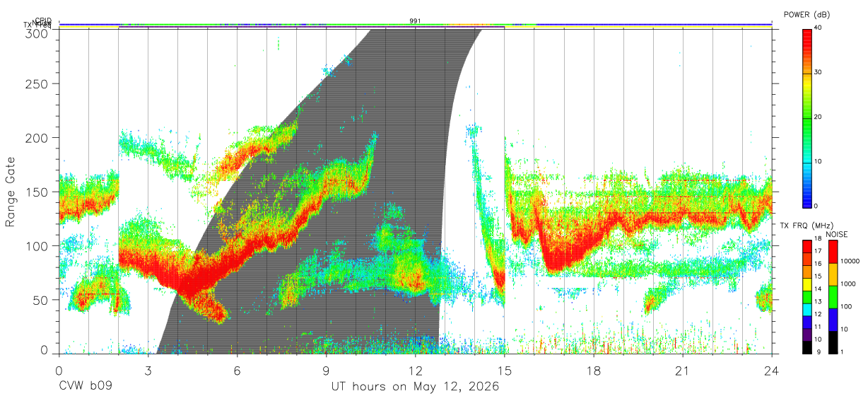This screenshot has height=401, width=868.
Task: Click the 0 tick on the POWER colorbar
Action: (x=817, y=206)
